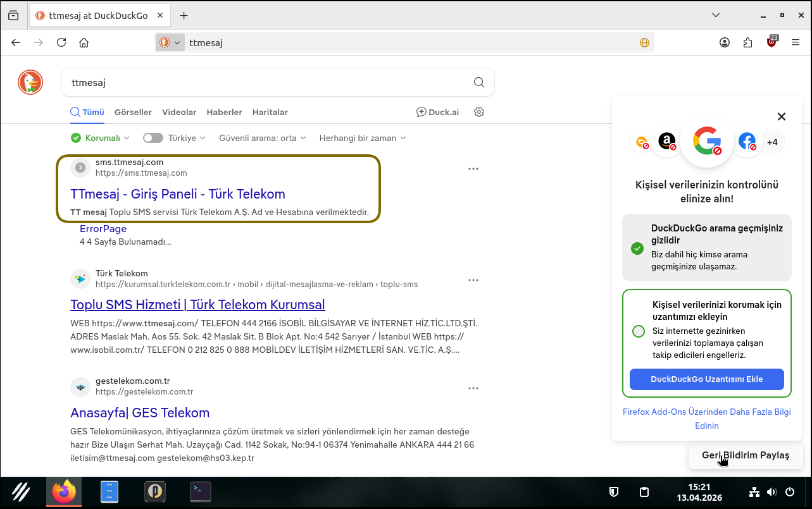Open the extensions puzzle icon
The image size is (812, 509).
(748, 42)
